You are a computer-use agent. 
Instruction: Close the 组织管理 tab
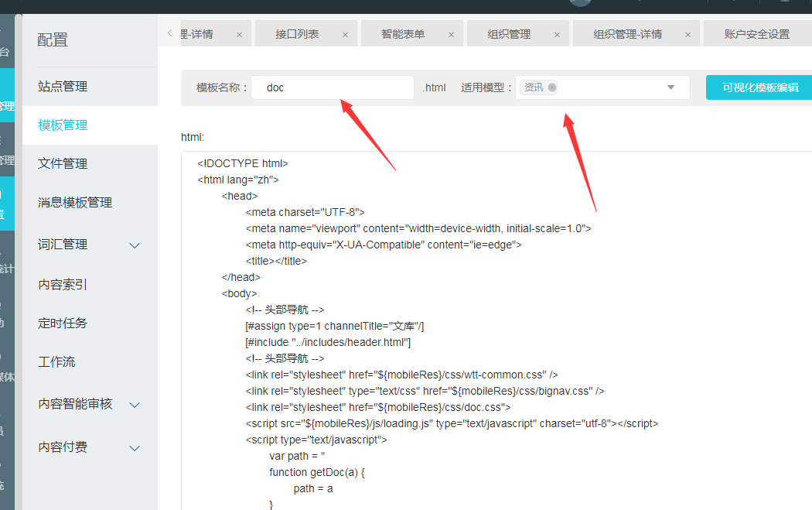[x=558, y=35]
